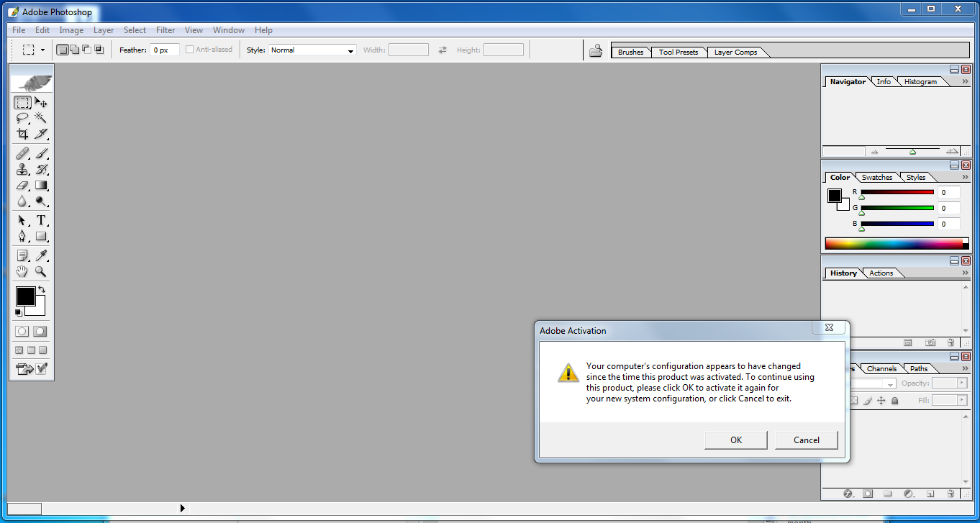The image size is (980, 523).
Task: Open the Style dropdown showing Normal
Action: (x=313, y=50)
